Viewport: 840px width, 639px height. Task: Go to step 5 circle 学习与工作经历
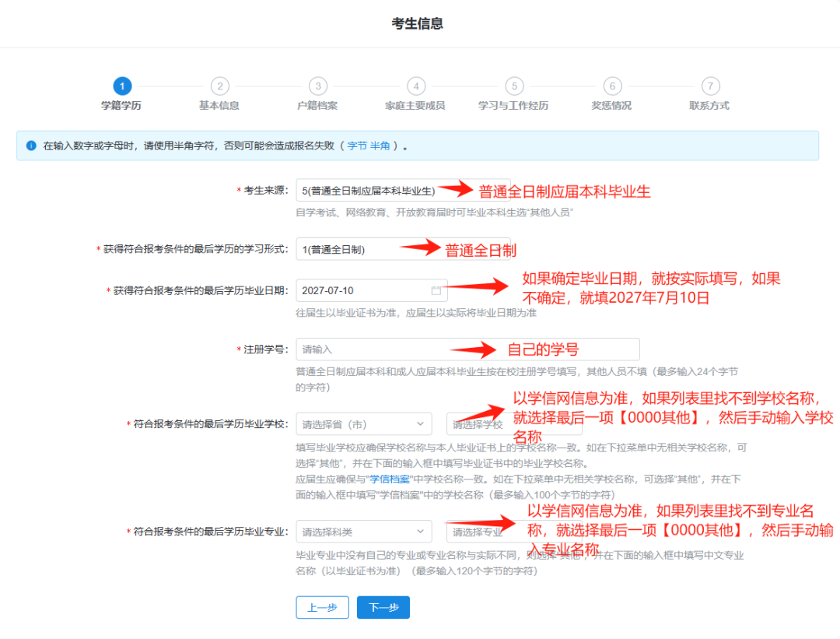click(514, 86)
